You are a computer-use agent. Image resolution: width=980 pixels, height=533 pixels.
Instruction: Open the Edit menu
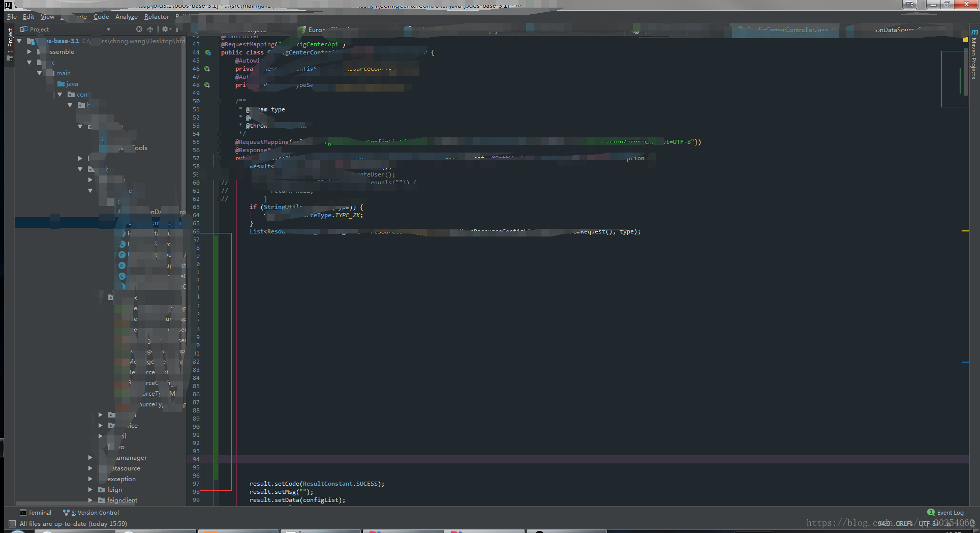click(28, 17)
